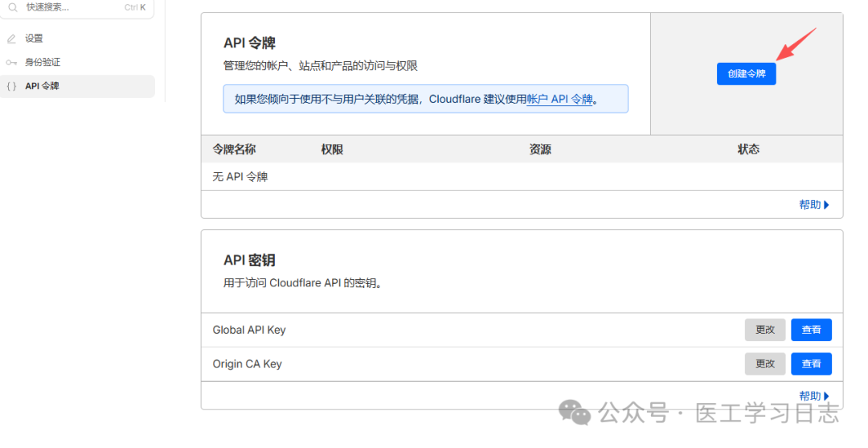Expand 帮助 arrow under the API 令牌 table
This screenshot has height=448, width=868.
826,205
